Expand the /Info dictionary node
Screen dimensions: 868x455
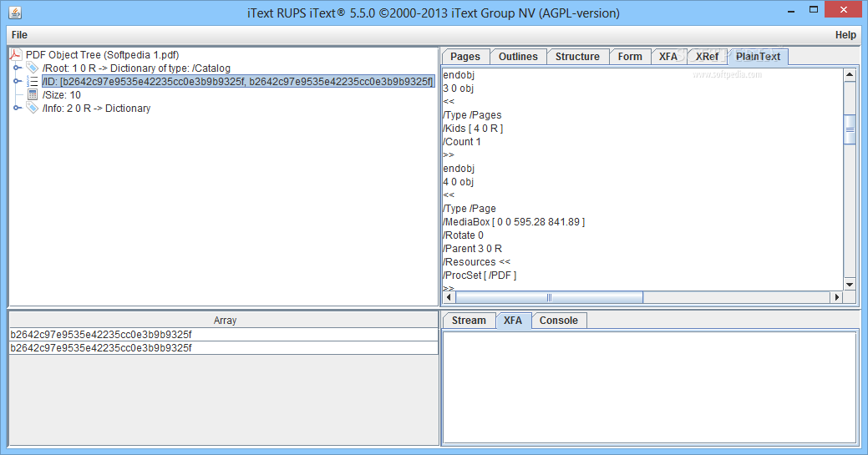(x=18, y=108)
